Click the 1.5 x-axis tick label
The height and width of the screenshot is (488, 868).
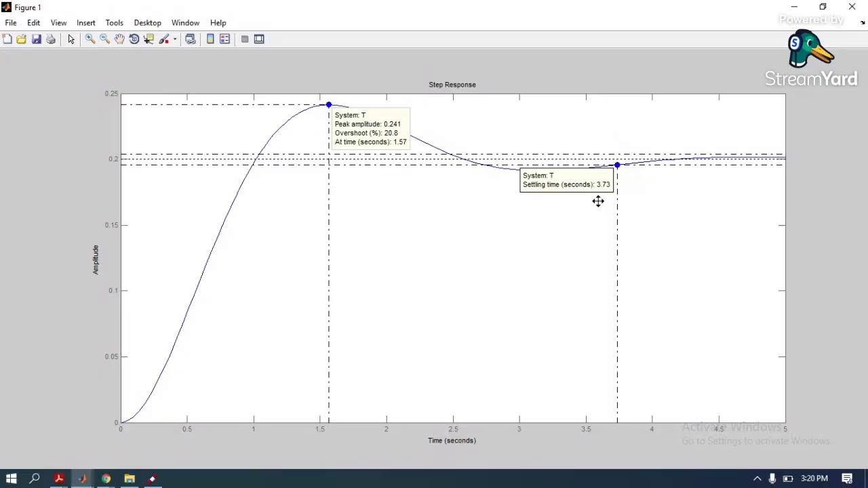click(320, 429)
